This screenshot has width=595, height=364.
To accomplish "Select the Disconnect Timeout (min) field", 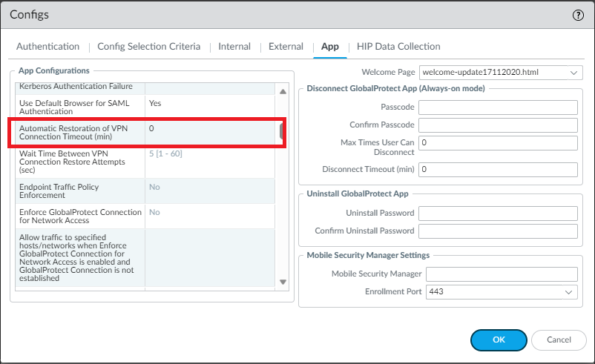I will tap(498, 169).
